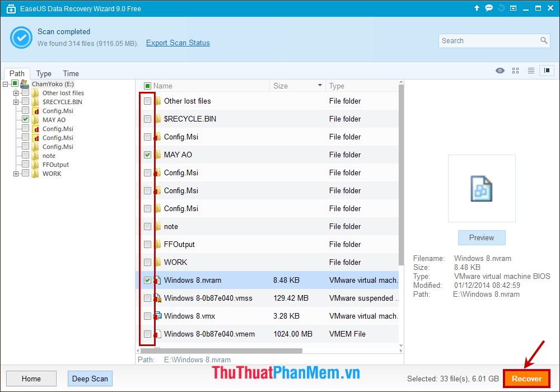Image resolution: width=560 pixels, height=392 pixels.
Task: Toggle the select-all checkbox in Name header
Action: pos(147,85)
